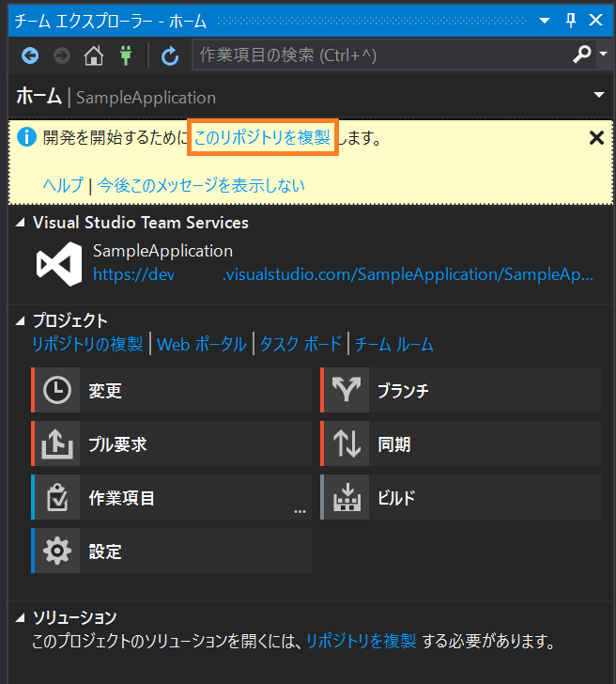Toggle the auto-hide pin icon
The image size is (616, 684).
pos(571,20)
